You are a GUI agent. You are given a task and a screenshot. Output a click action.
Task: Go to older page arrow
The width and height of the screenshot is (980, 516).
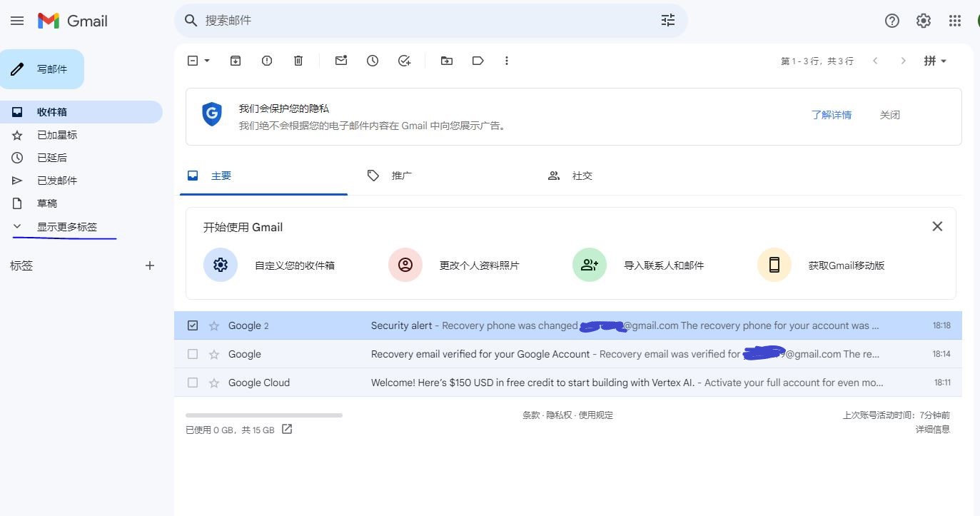tap(904, 61)
